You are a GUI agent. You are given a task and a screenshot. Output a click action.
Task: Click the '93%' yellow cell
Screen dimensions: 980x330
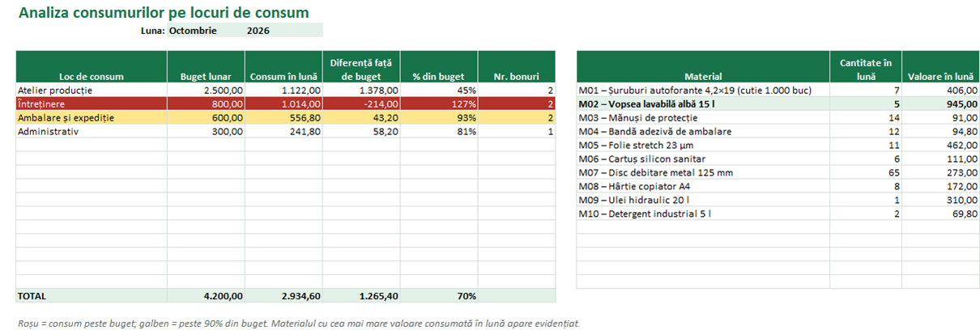tap(439, 118)
